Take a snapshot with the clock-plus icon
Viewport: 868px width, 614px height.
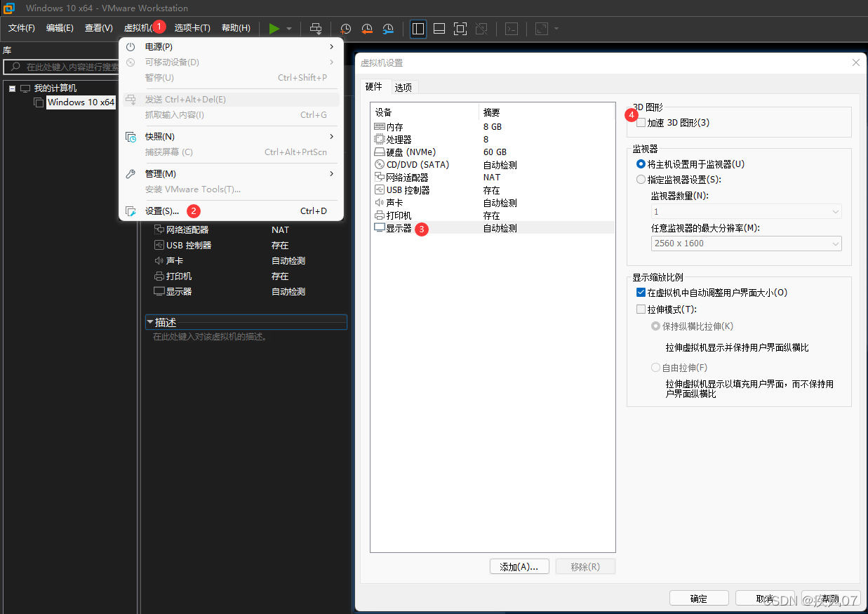346,29
